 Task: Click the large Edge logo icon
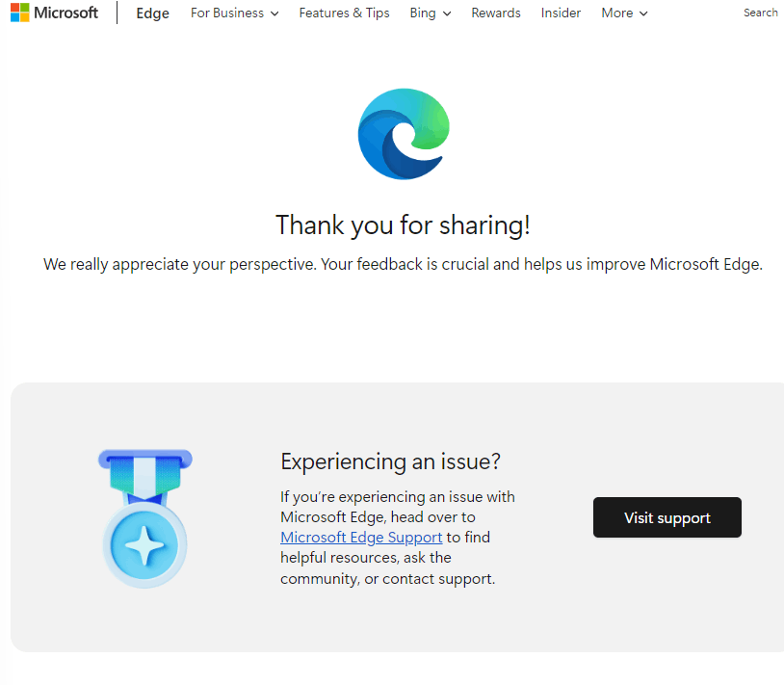[404, 134]
